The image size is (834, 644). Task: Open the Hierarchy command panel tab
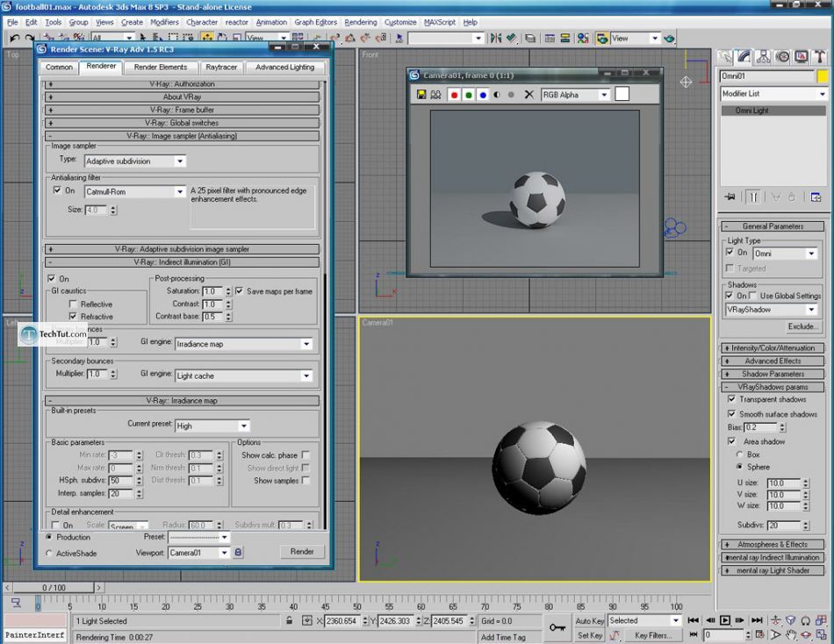point(763,57)
